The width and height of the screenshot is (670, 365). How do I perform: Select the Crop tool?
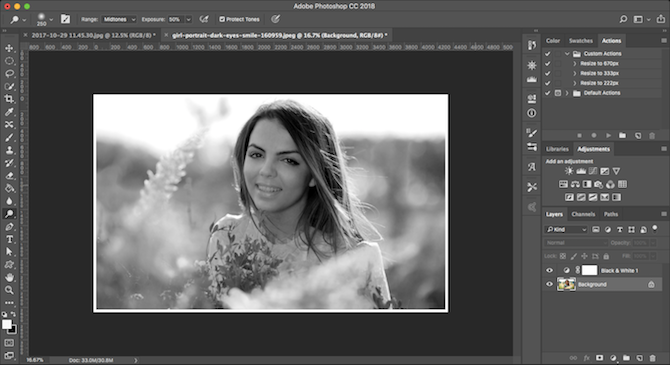click(9, 99)
